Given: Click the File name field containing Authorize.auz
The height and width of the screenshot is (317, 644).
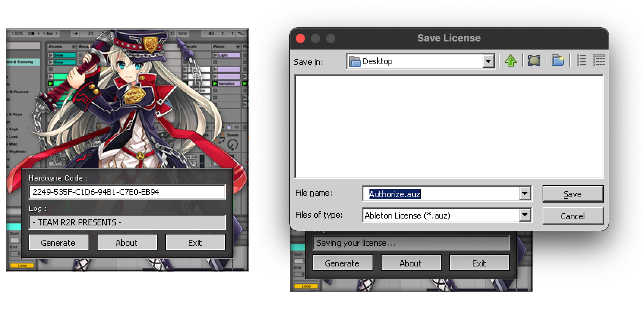Looking at the screenshot, I should [x=440, y=194].
